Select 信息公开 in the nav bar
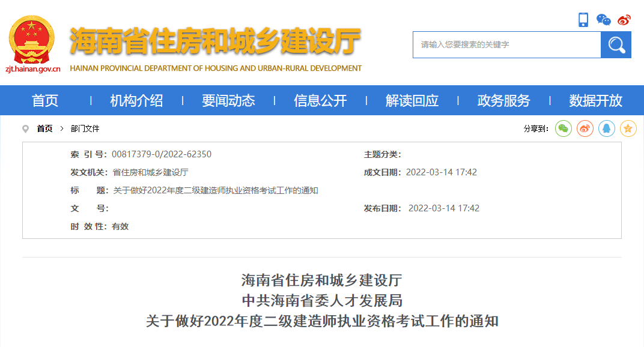 (320, 101)
